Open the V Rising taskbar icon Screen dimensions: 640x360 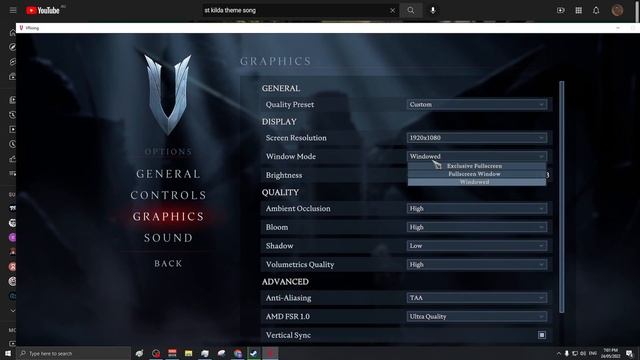270,353
